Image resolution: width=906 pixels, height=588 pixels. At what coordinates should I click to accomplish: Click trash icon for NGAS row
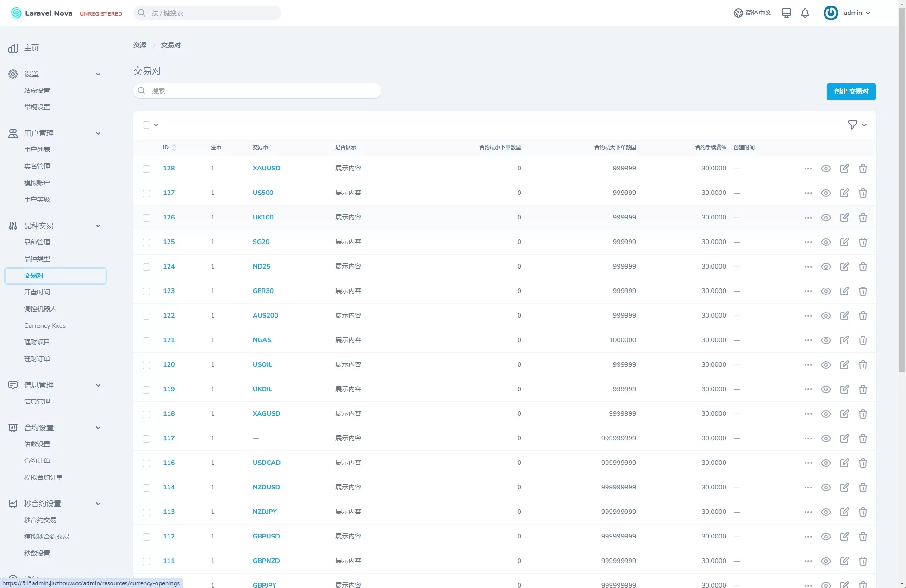(x=862, y=340)
